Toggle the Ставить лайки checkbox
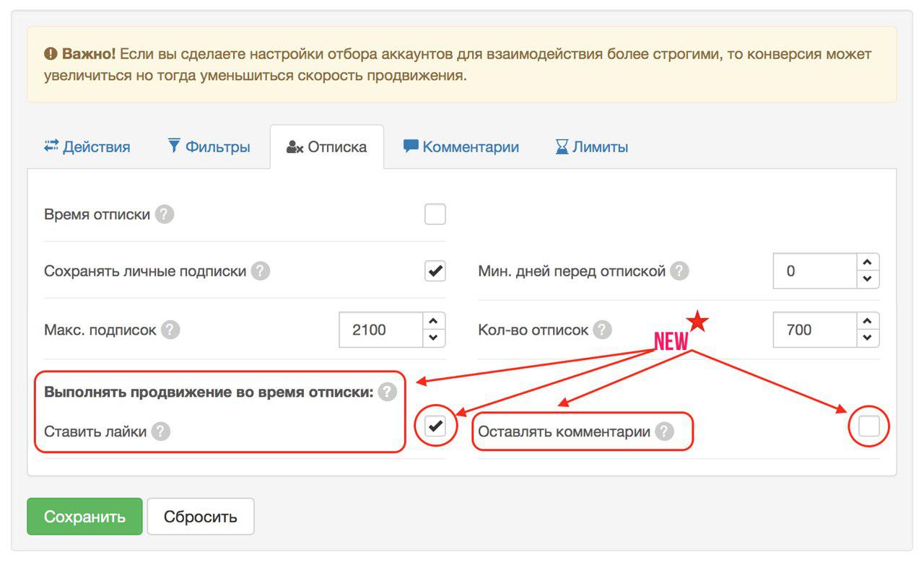Screen dimensions: 924x562 click(435, 426)
